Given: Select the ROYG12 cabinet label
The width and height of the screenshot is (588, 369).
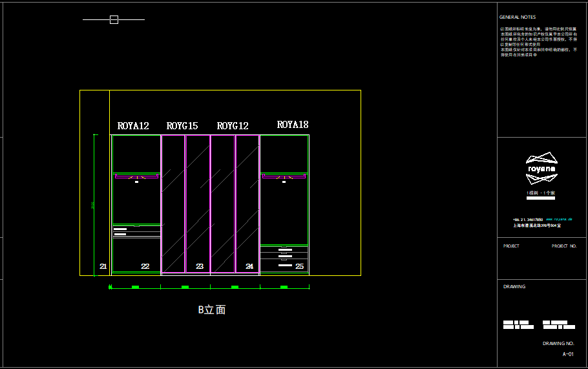Looking at the screenshot, I should pyautogui.click(x=233, y=126).
